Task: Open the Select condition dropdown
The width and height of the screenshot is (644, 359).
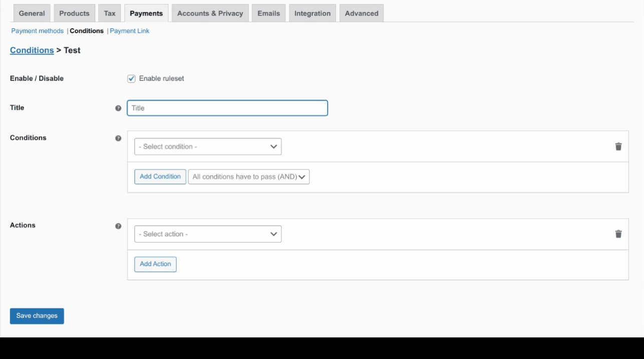Action: tap(208, 146)
